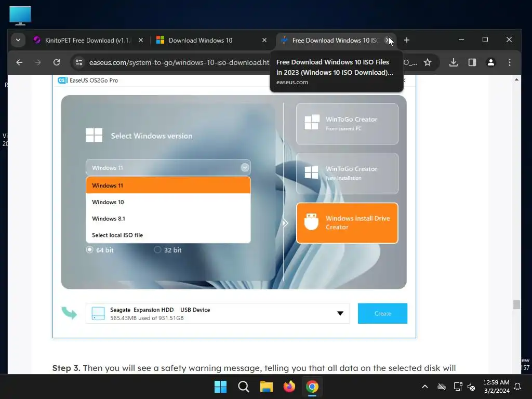
Task: Choose Windows 10 from the version list
Action: [168, 202]
